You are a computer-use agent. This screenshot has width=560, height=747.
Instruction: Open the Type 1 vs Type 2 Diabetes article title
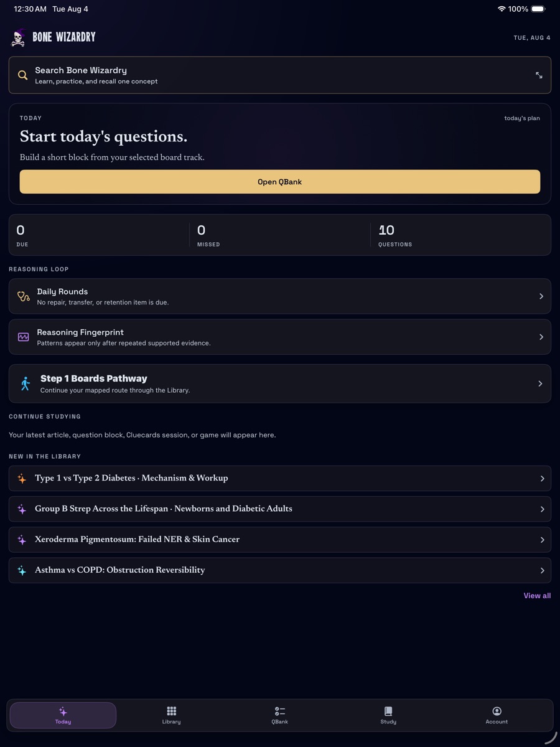tap(131, 478)
